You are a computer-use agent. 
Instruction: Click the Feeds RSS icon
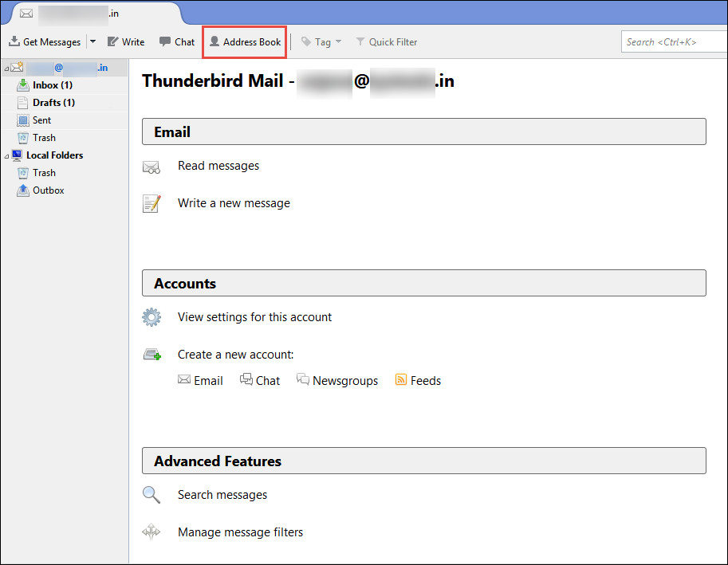pos(401,380)
